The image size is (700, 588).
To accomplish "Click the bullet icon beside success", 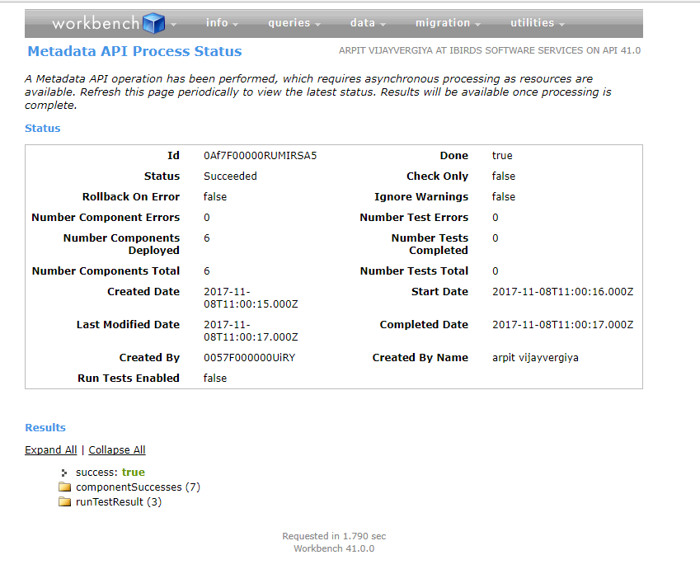I will (64, 473).
